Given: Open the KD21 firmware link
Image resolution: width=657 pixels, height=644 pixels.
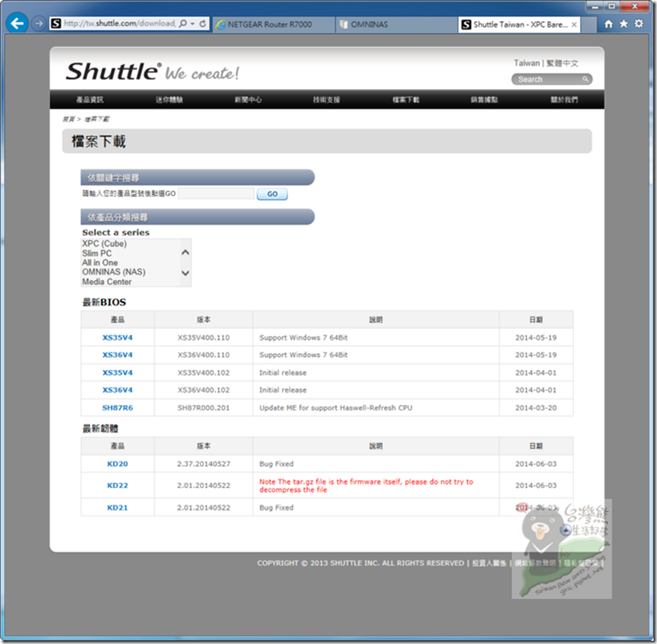Looking at the screenshot, I should (118, 508).
